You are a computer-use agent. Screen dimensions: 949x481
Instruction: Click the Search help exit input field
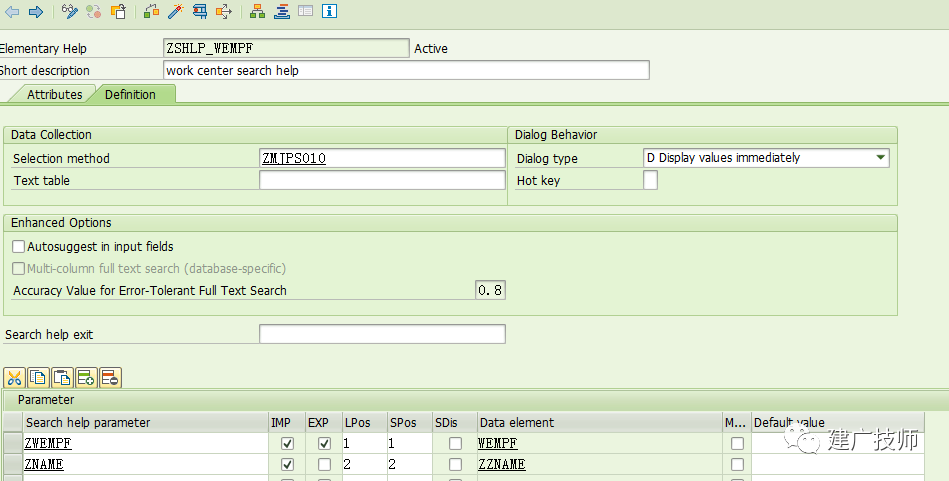[x=383, y=334]
